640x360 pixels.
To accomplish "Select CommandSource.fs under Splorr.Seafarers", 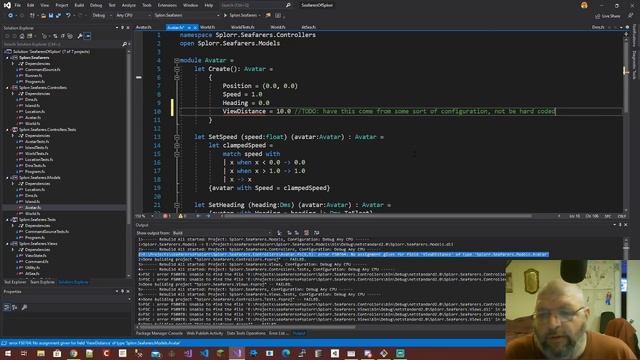I will [x=42, y=70].
